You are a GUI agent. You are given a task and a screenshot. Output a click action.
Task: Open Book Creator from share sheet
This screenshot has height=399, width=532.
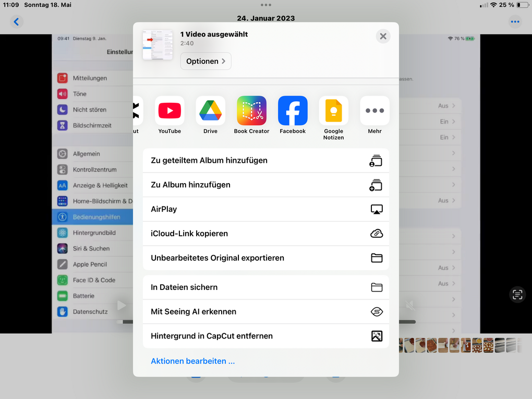pyautogui.click(x=251, y=111)
